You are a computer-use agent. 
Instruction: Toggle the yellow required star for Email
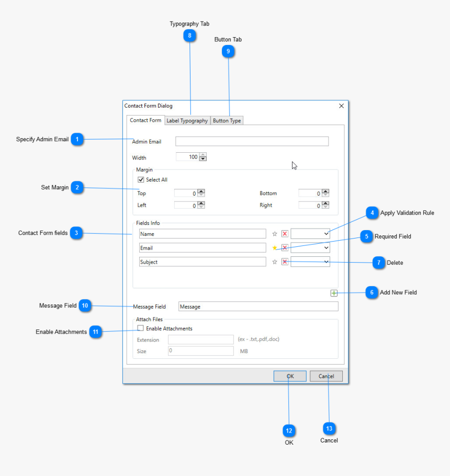coord(275,248)
